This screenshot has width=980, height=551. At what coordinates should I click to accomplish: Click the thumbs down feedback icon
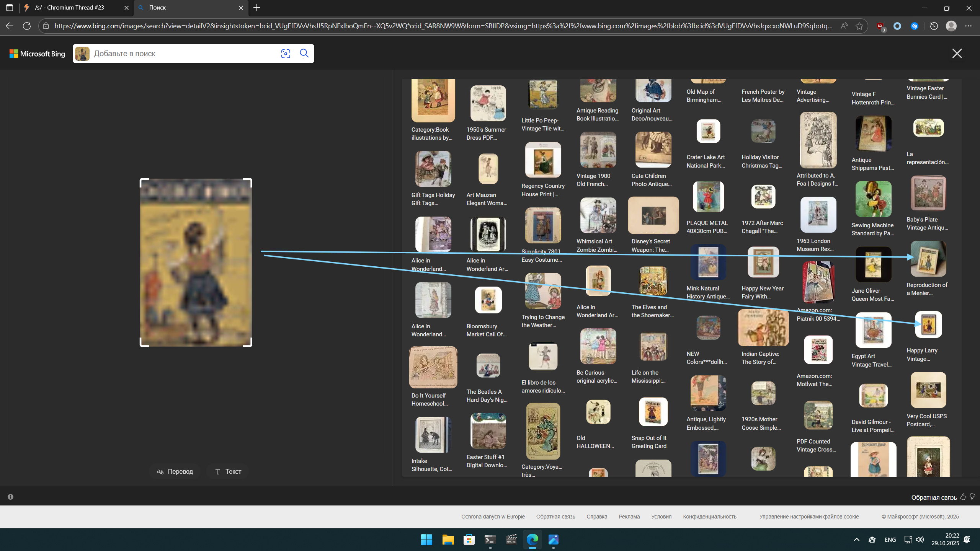click(973, 497)
